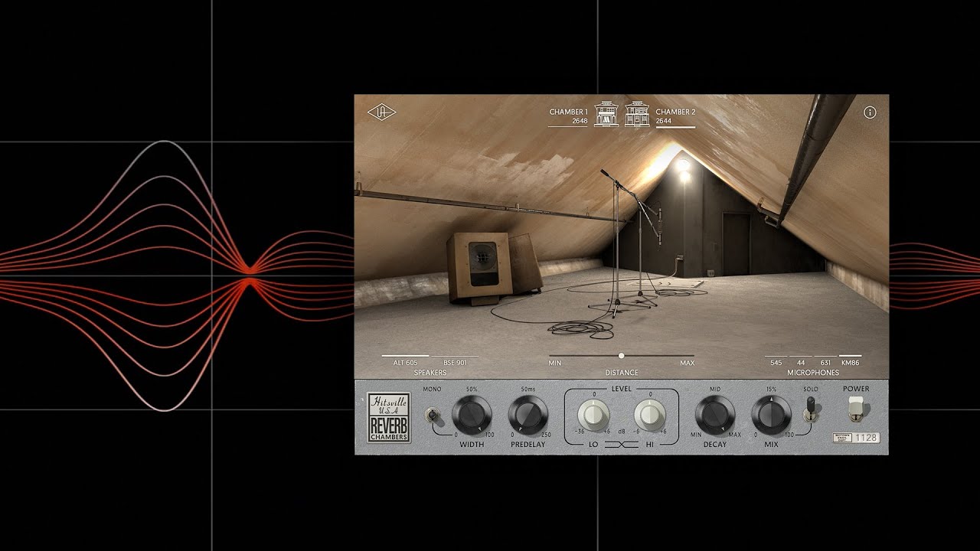
Task: Click the Distance slider handle
Action: tap(621, 356)
